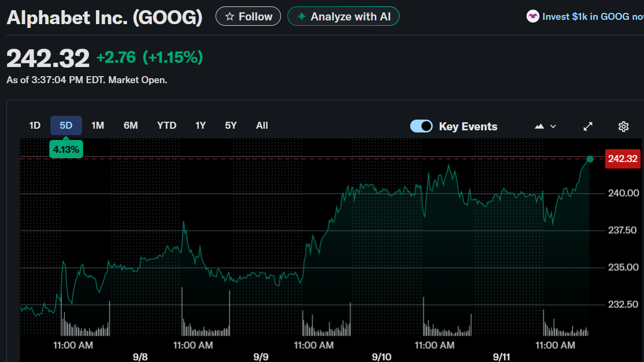View the All time range
This screenshot has height=362, width=644.
(262, 125)
